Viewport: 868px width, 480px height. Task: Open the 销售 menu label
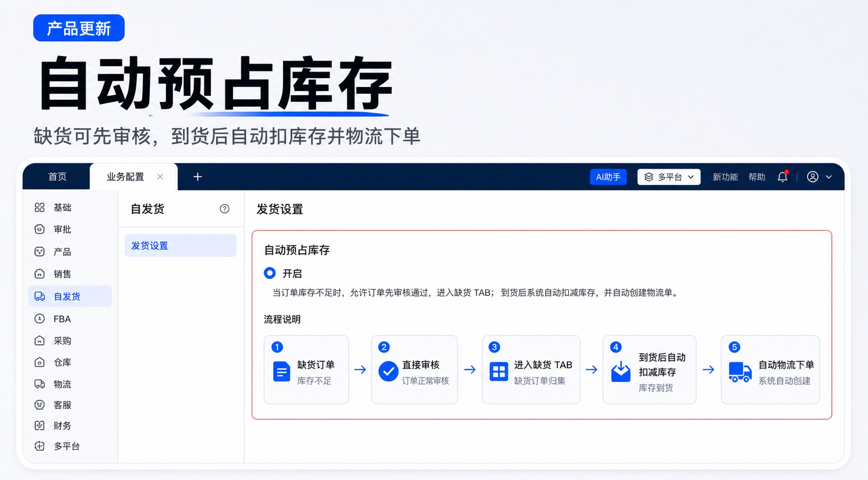tap(62, 274)
